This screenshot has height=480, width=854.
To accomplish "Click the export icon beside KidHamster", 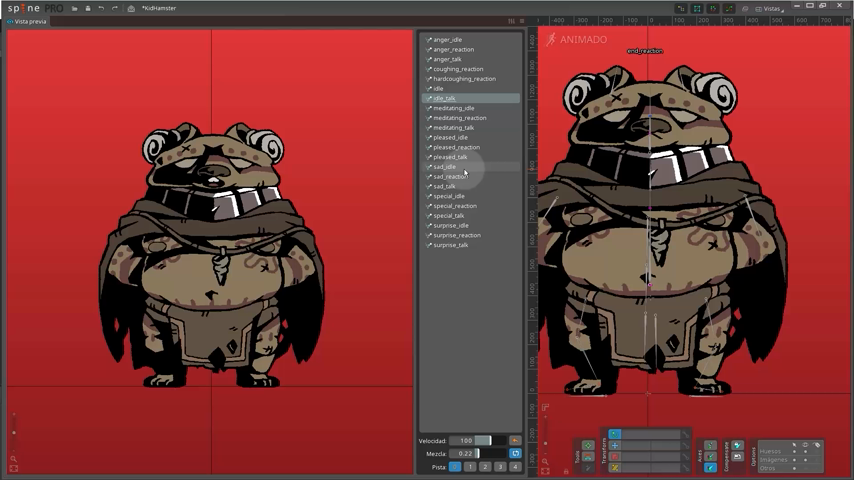I will tap(131, 8).
